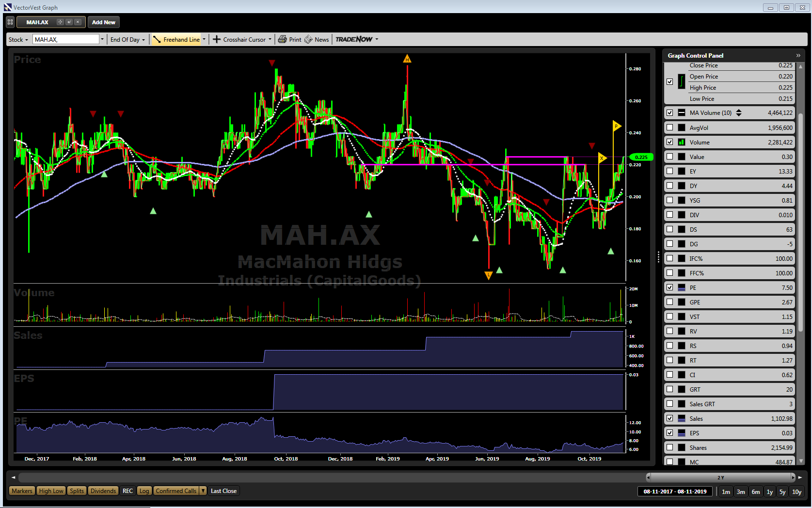Image resolution: width=812 pixels, height=508 pixels.
Task: Enable the AvgVol checkbox
Action: click(x=669, y=127)
